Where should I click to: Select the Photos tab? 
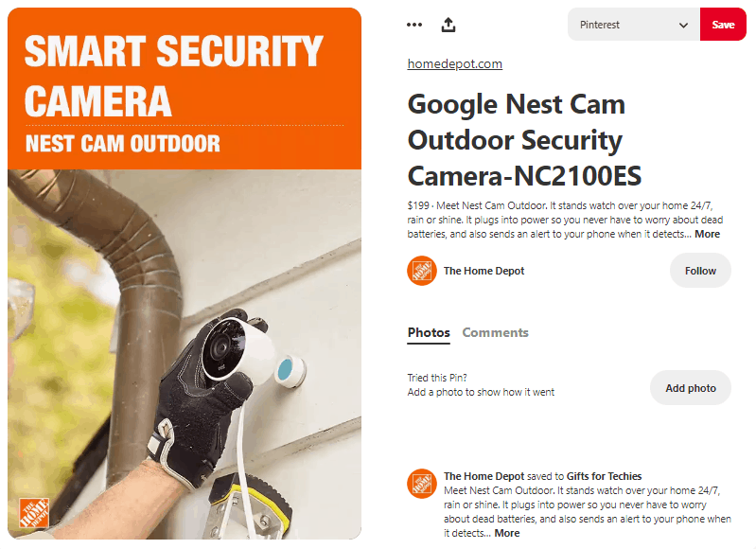coord(429,332)
